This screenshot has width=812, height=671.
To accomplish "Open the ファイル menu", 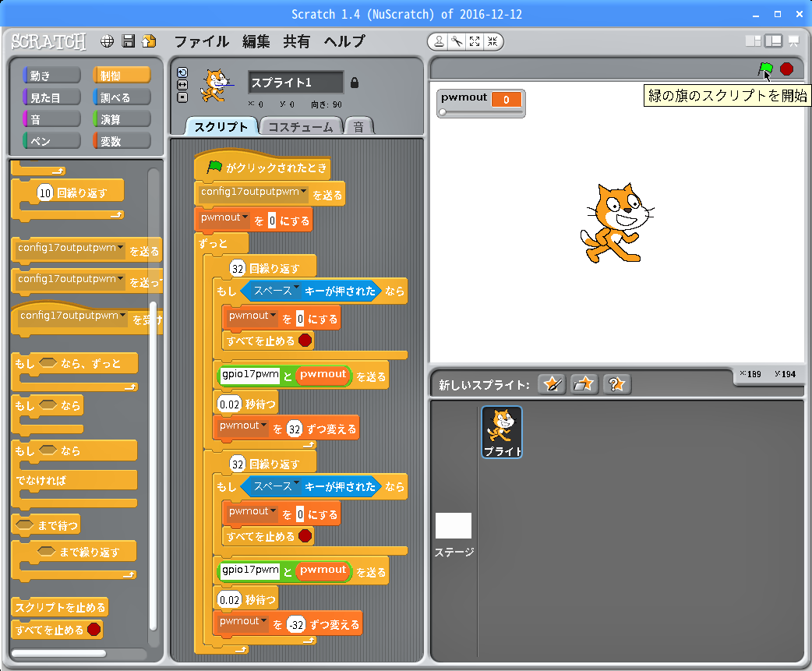I will pyautogui.click(x=201, y=41).
